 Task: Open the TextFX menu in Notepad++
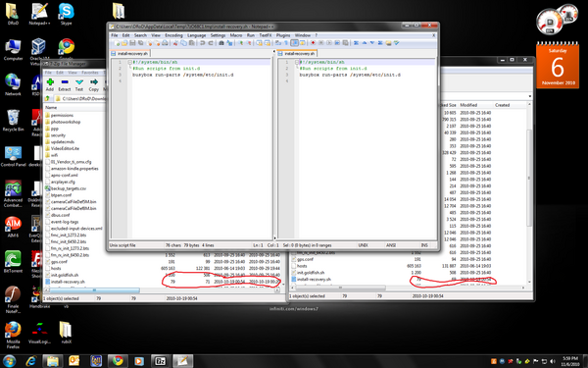coord(266,35)
